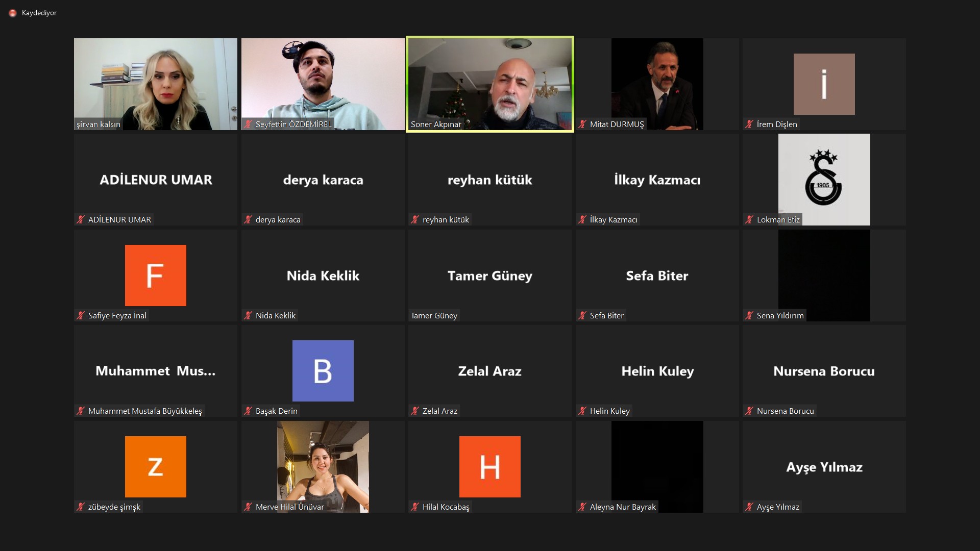Click the large reyhan kütük name text
This screenshot has width=980, height=551.
[490, 180]
